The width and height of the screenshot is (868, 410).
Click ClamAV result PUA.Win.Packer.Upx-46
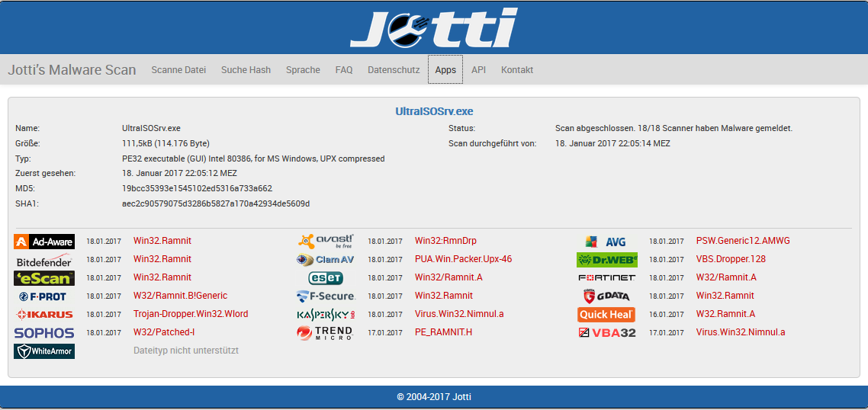[463, 259]
